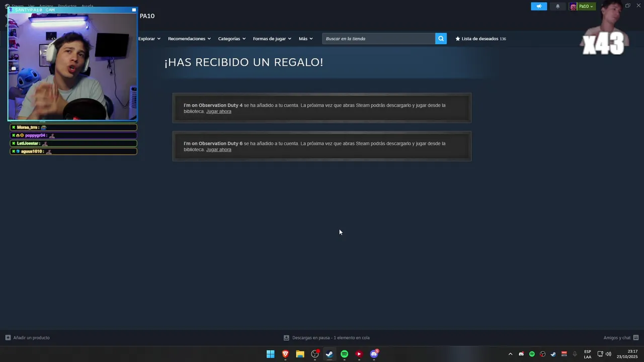Viewport: 644px width, 362px height.
Task: Open Descargas en pausa downloads status
Action: (327, 338)
